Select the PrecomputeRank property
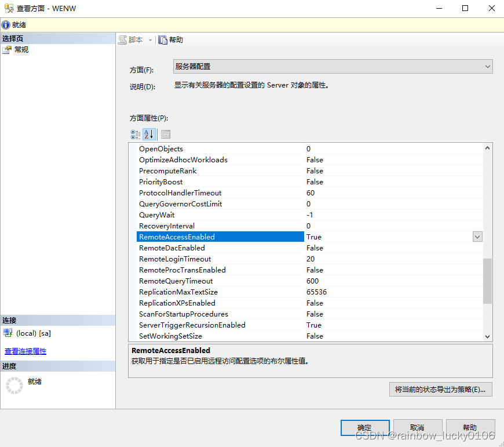This screenshot has height=447, width=504. [310, 171]
